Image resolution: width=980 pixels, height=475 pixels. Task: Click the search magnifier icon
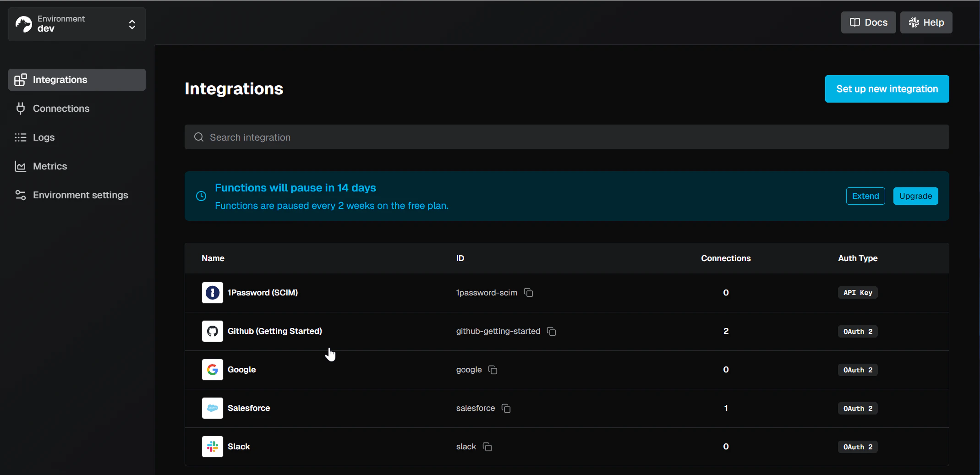point(199,137)
